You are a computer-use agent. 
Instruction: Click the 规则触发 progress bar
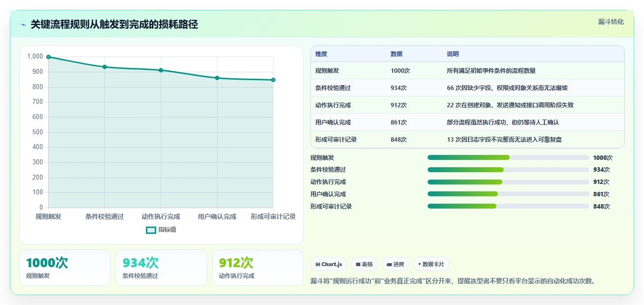pyautogui.click(x=508, y=157)
